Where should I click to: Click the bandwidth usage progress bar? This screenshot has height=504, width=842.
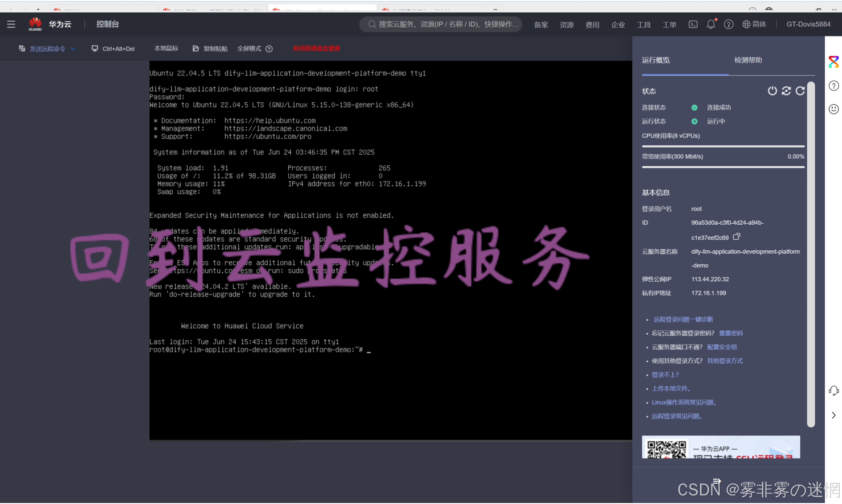(723, 167)
